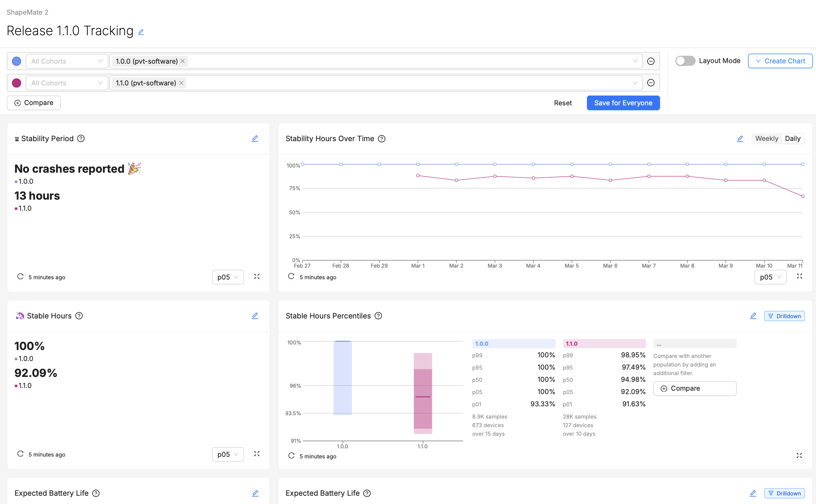Enable Layout Mode
The width and height of the screenshot is (816, 504).
coord(685,61)
